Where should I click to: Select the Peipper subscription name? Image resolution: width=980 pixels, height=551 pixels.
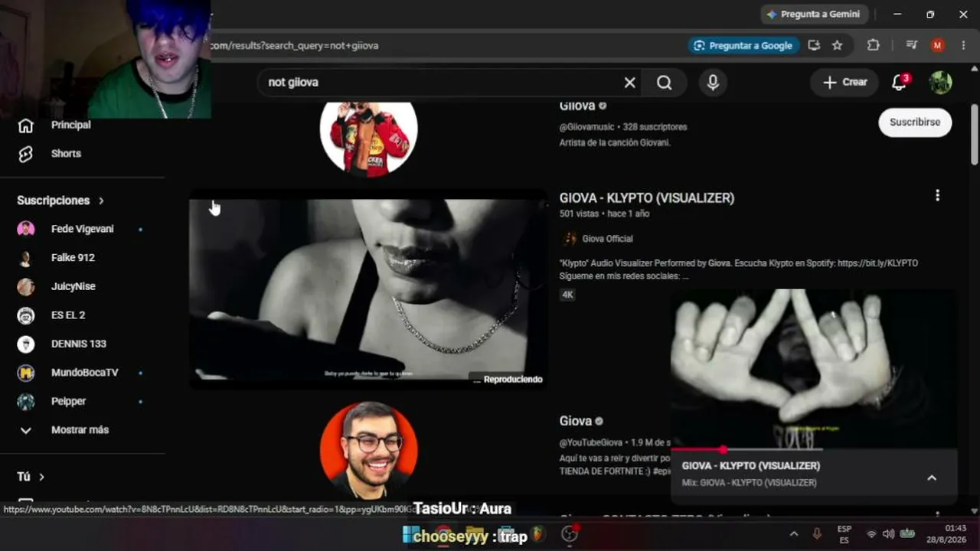point(68,401)
